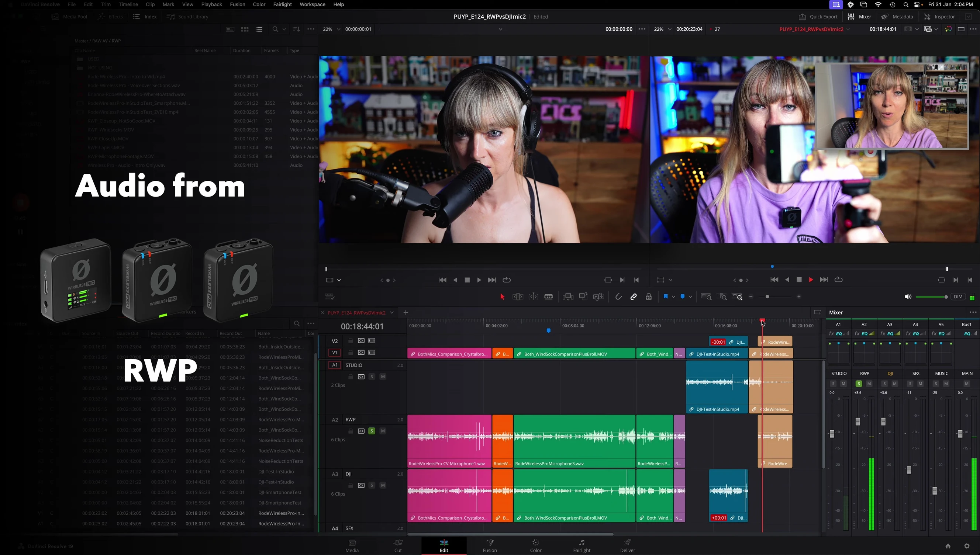Mute monitor volume speaker icon
The width and height of the screenshot is (980, 555).
click(x=908, y=297)
